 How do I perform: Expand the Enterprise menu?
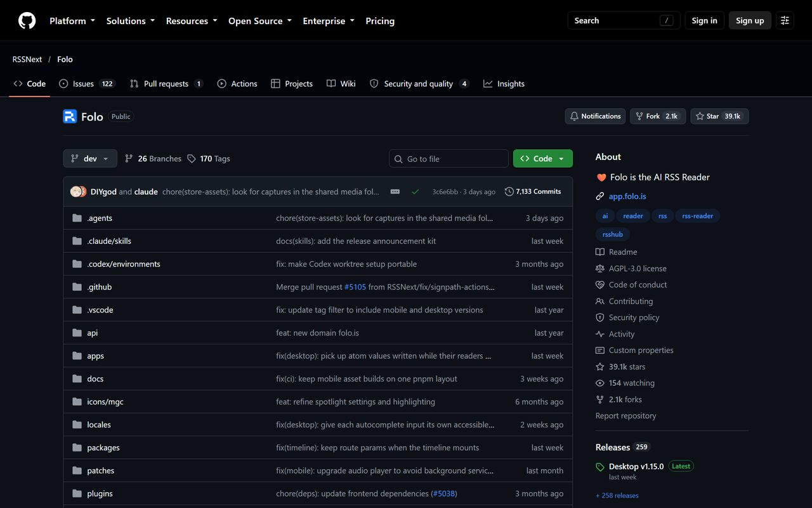pos(329,21)
